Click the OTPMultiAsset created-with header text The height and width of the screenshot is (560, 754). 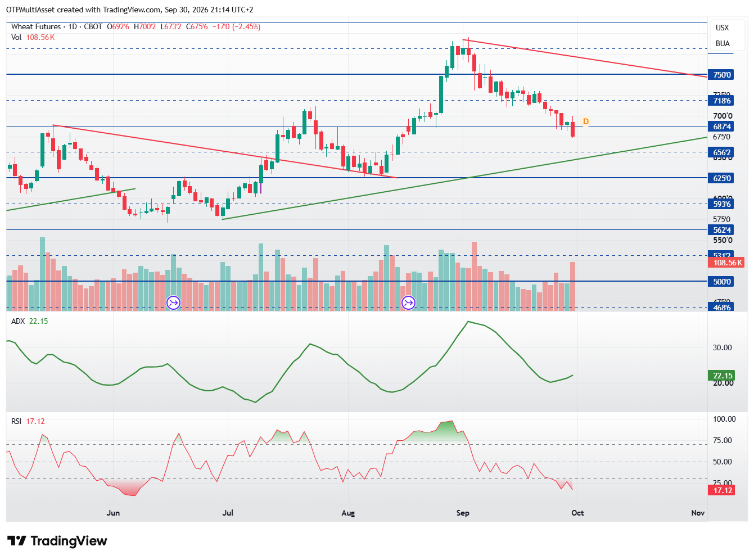[x=130, y=10]
